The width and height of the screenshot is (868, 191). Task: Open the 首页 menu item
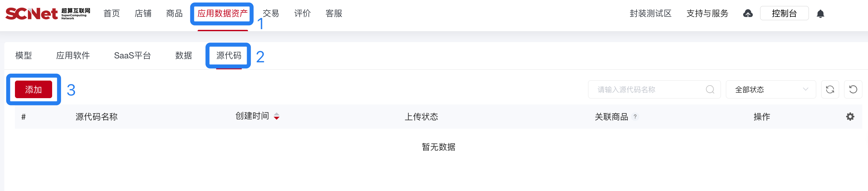point(111,14)
